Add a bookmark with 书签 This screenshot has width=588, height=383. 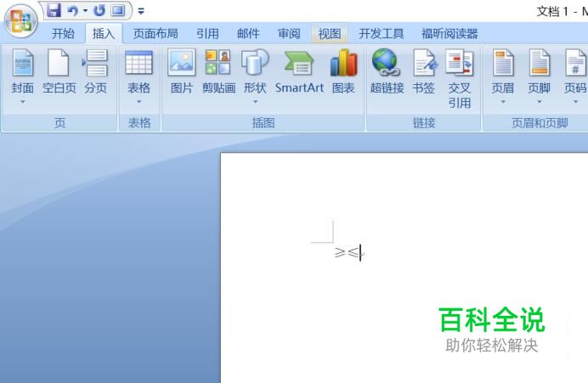[x=423, y=71]
